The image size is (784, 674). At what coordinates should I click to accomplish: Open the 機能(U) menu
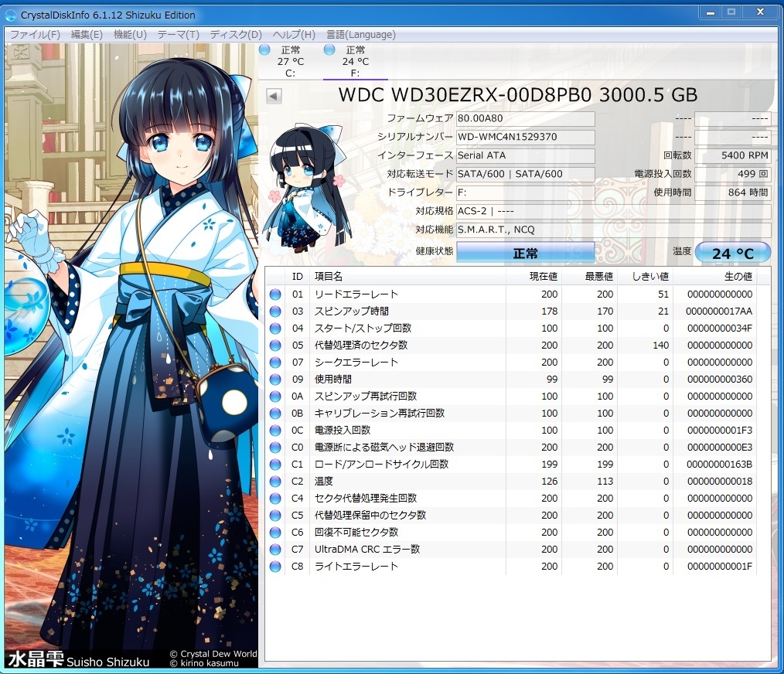click(x=130, y=35)
